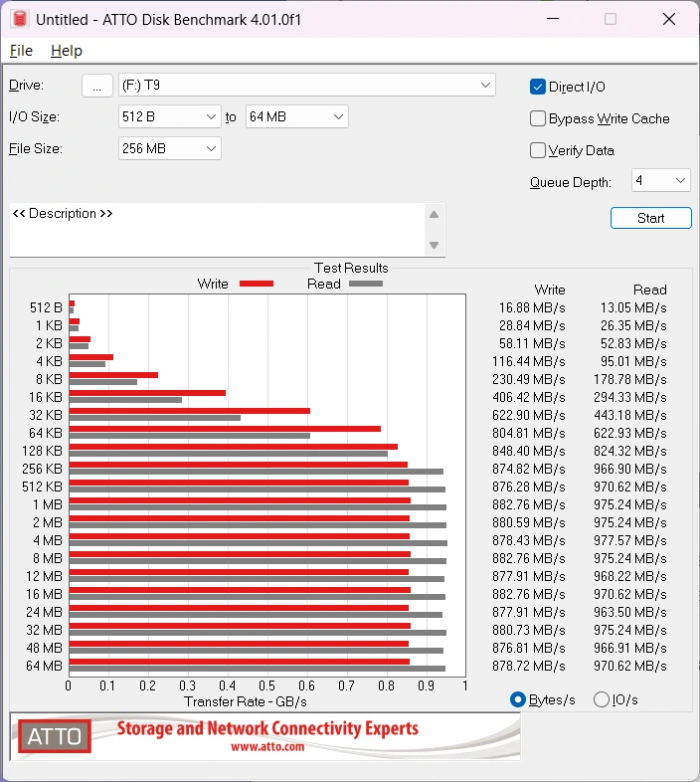This screenshot has width=700, height=782.
Task: Click the 977.57 MB/s read value
Action: [629, 540]
